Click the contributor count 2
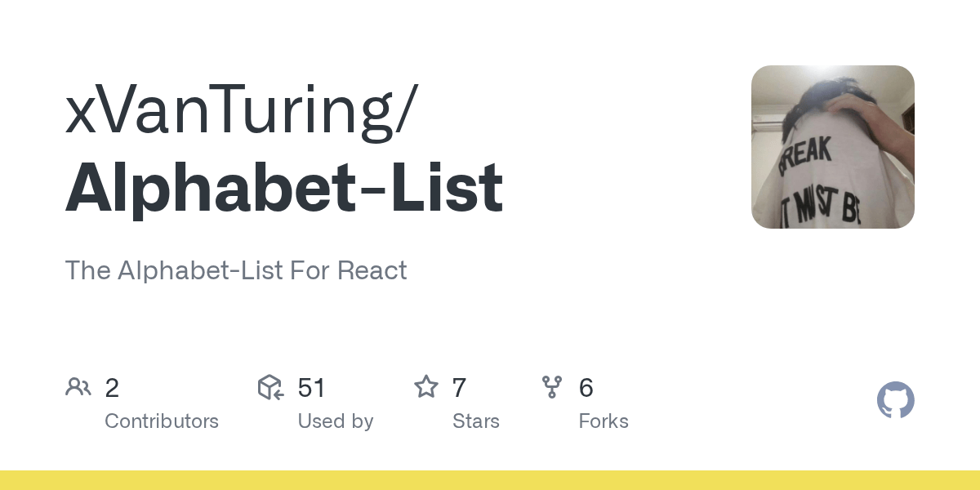The image size is (980, 490). (112, 388)
